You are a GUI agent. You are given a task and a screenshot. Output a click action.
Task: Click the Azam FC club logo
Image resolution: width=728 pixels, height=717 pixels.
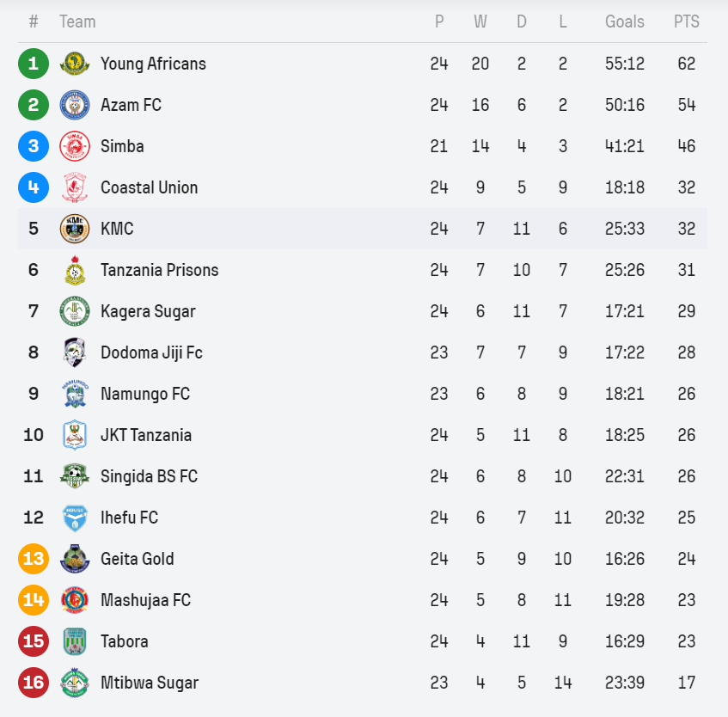(x=75, y=105)
